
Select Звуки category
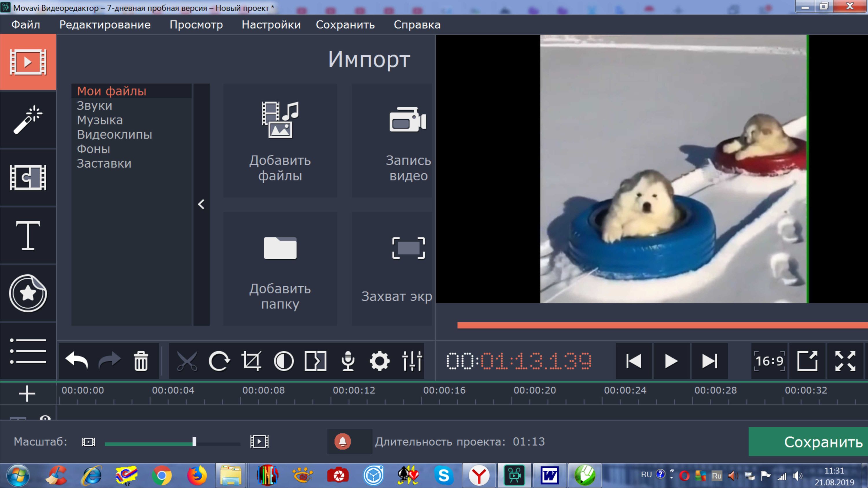pyautogui.click(x=131, y=106)
